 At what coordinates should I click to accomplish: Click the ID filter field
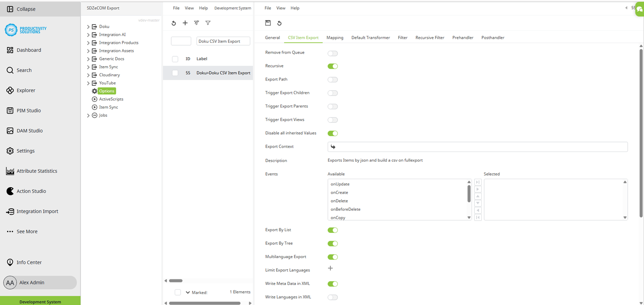(181, 41)
